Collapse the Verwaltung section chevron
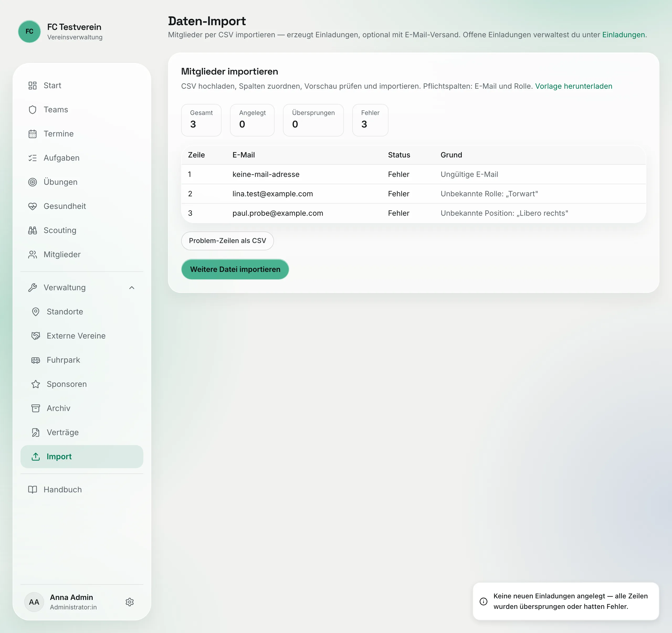672x633 pixels. click(x=132, y=288)
